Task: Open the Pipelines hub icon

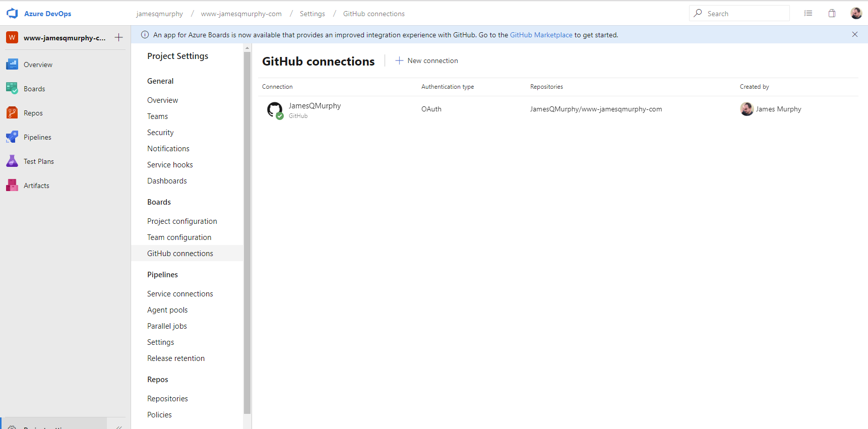Action: 12,137
